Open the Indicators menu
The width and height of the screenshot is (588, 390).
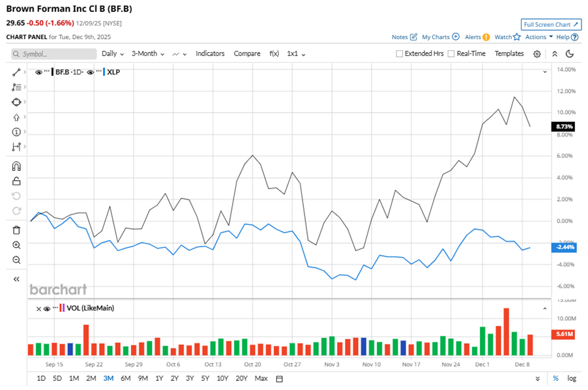210,53
